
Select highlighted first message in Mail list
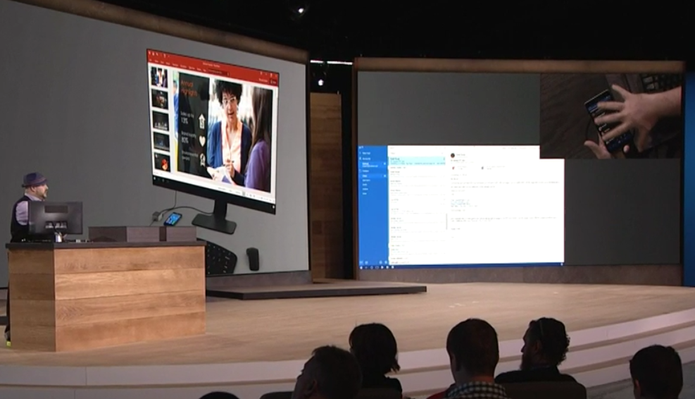pyautogui.click(x=417, y=161)
